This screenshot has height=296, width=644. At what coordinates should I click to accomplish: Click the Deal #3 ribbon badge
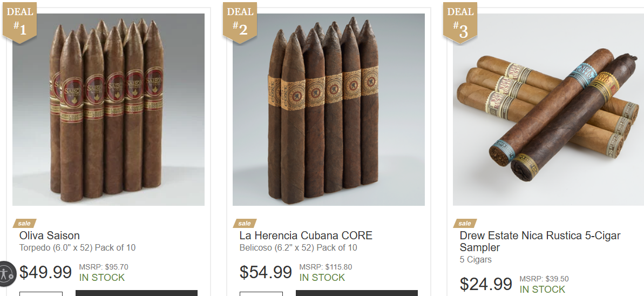[460, 22]
